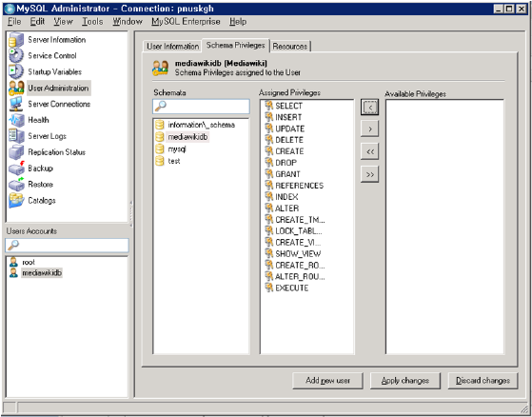Click the Schemata search field
The width and height of the screenshot is (532, 417).
tap(201, 107)
